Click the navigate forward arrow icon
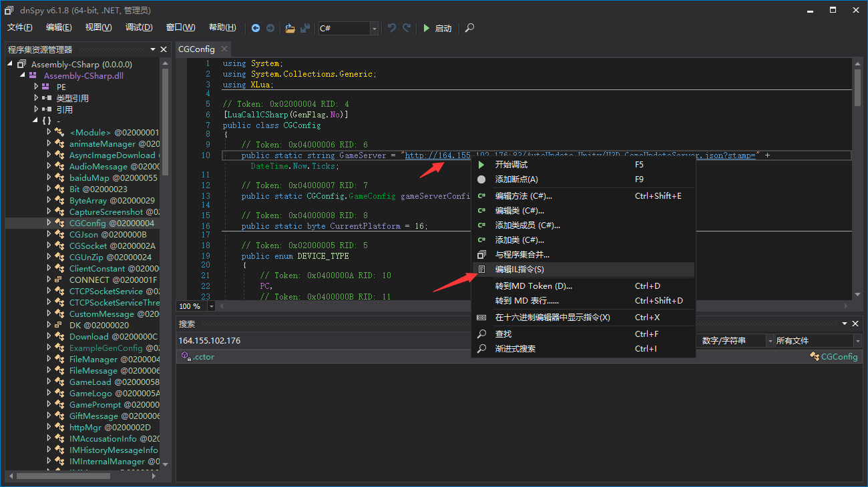Screen dimensions: 868x487 (x=270, y=28)
